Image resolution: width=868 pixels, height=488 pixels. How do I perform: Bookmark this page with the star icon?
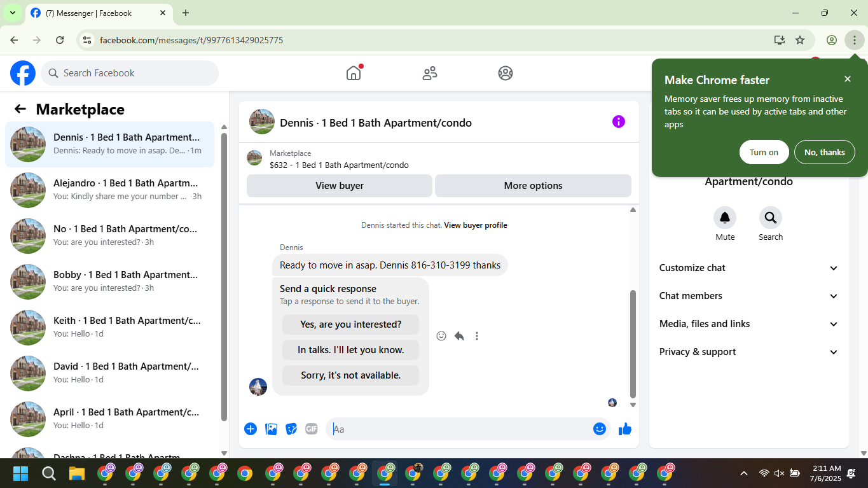tap(800, 40)
